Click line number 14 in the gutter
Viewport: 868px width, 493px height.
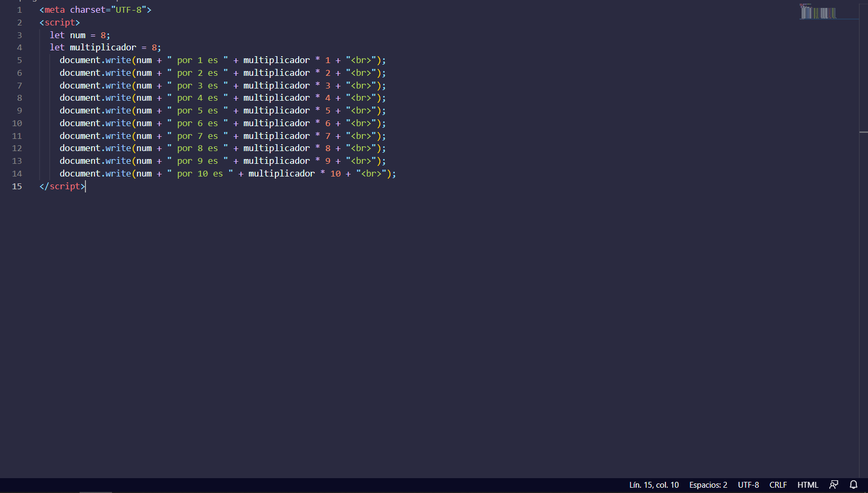click(x=17, y=173)
